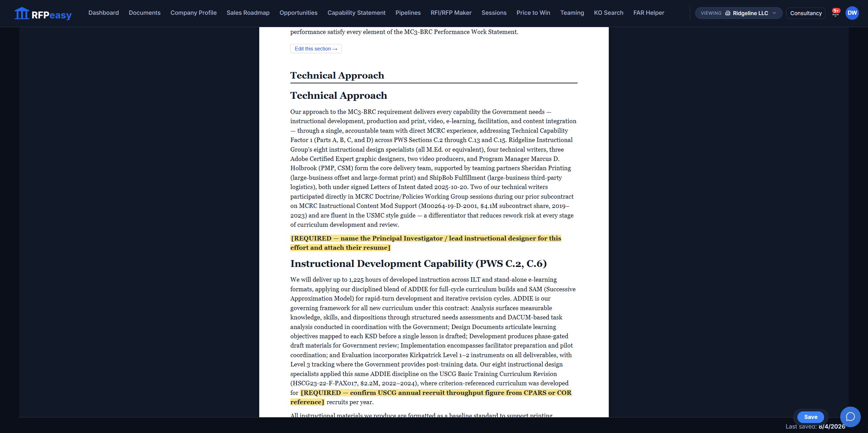Screen dimensions: 868x433
Task: Go to Teaming
Action: 572,13
